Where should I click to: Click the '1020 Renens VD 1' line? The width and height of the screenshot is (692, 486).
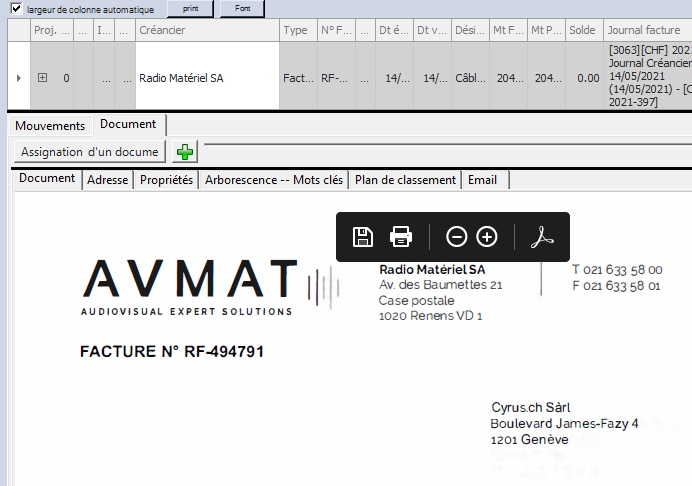[430, 316]
